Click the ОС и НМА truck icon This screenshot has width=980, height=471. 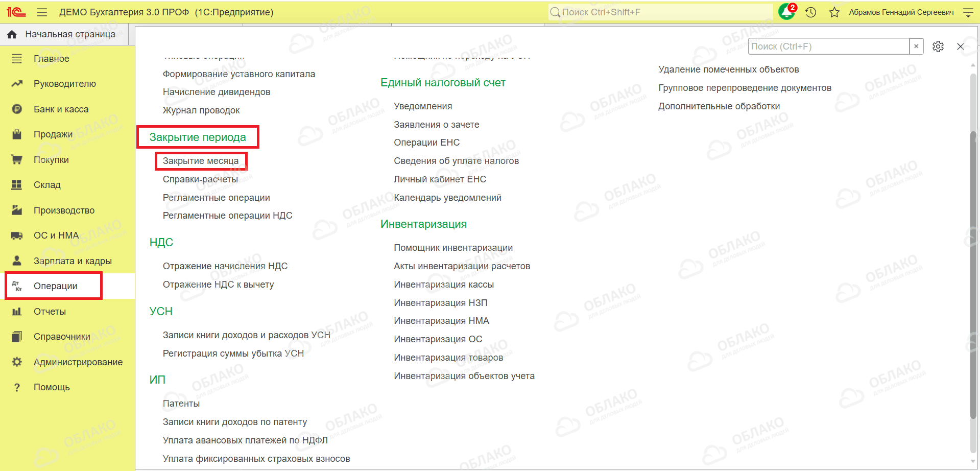[17, 235]
